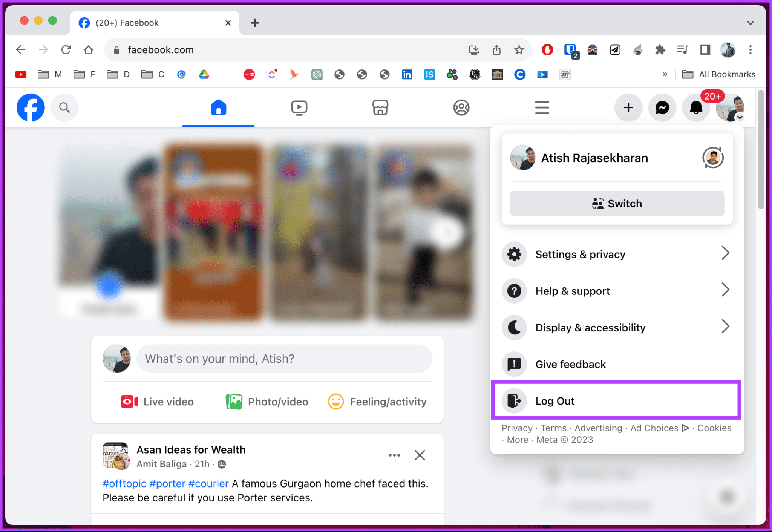Click the Facebook search magnifier icon
772x532 pixels.
click(64, 108)
